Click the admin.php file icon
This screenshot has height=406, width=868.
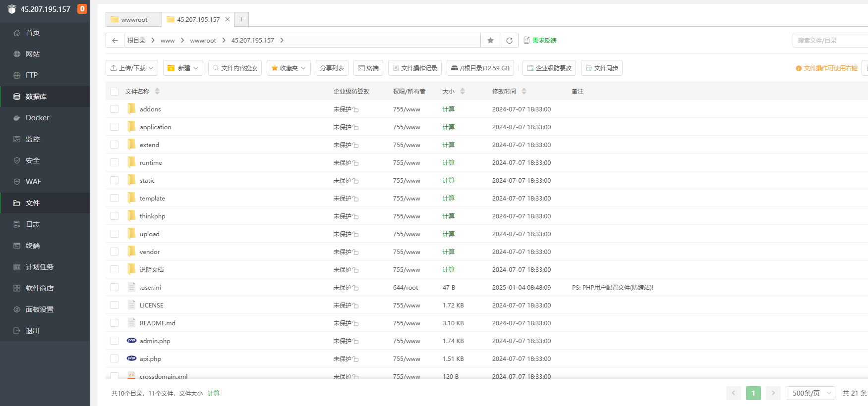131,341
